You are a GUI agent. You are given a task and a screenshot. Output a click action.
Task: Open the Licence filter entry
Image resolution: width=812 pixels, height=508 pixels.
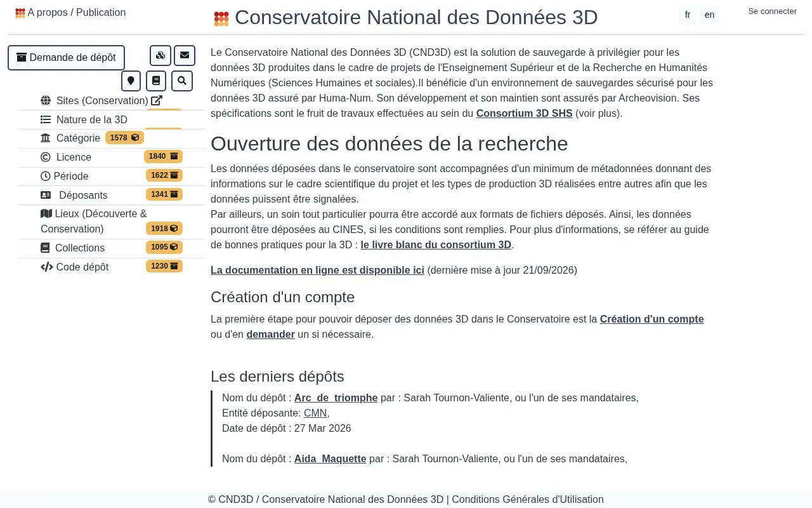point(74,157)
